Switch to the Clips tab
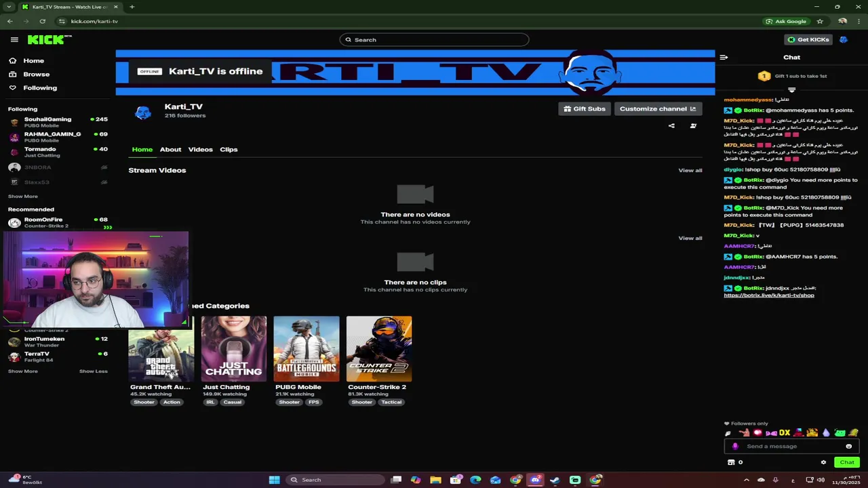Viewport: 868px width, 488px height. click(x=229, y=150)
